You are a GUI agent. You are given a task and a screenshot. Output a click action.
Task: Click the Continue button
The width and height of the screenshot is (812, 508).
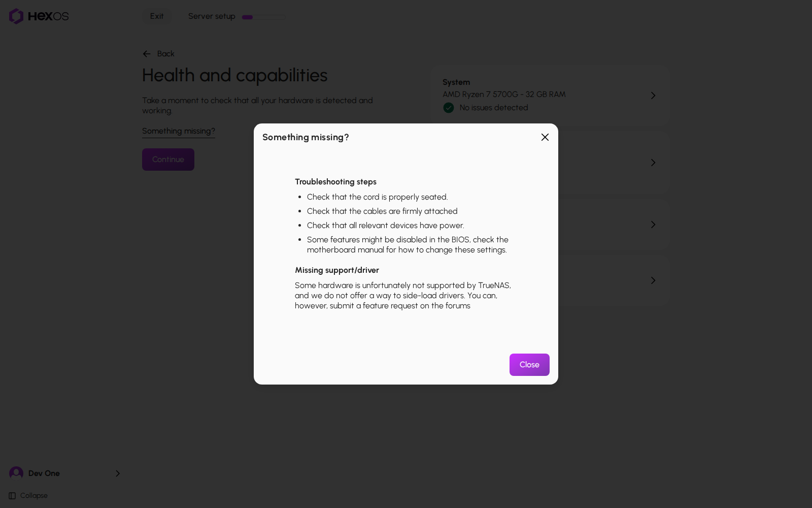point(168,160)
